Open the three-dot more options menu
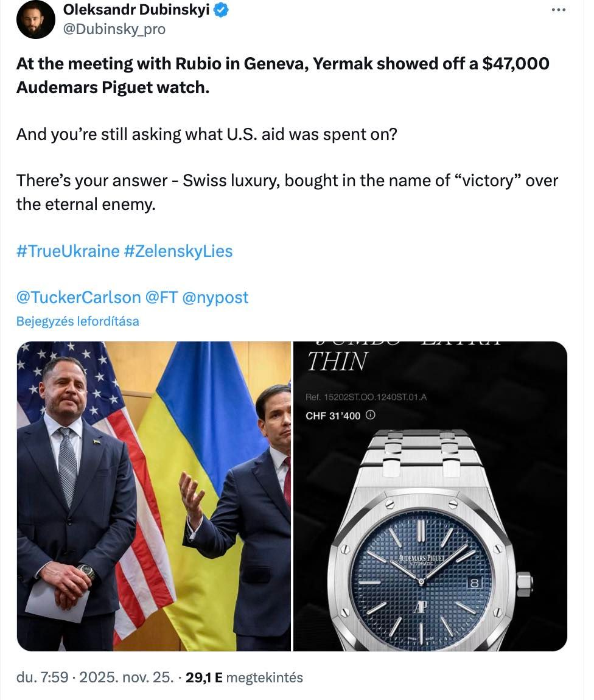 [x=557, y=10]
